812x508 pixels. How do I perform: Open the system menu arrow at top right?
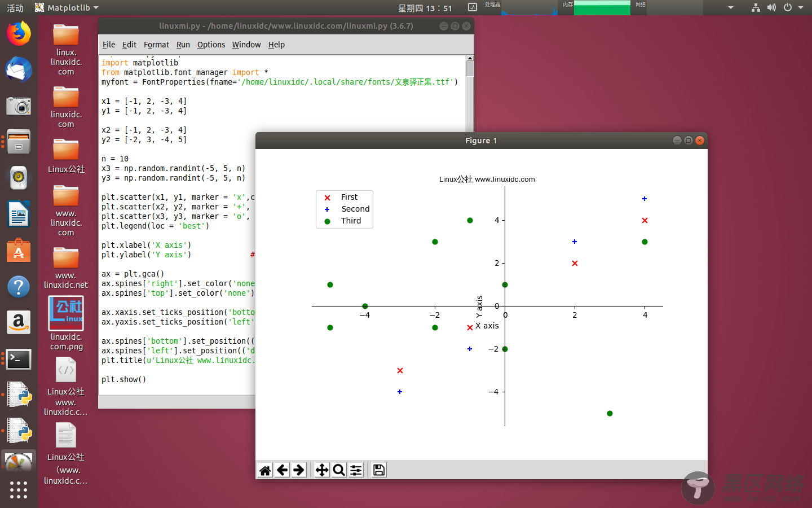[x=801, y=7]
